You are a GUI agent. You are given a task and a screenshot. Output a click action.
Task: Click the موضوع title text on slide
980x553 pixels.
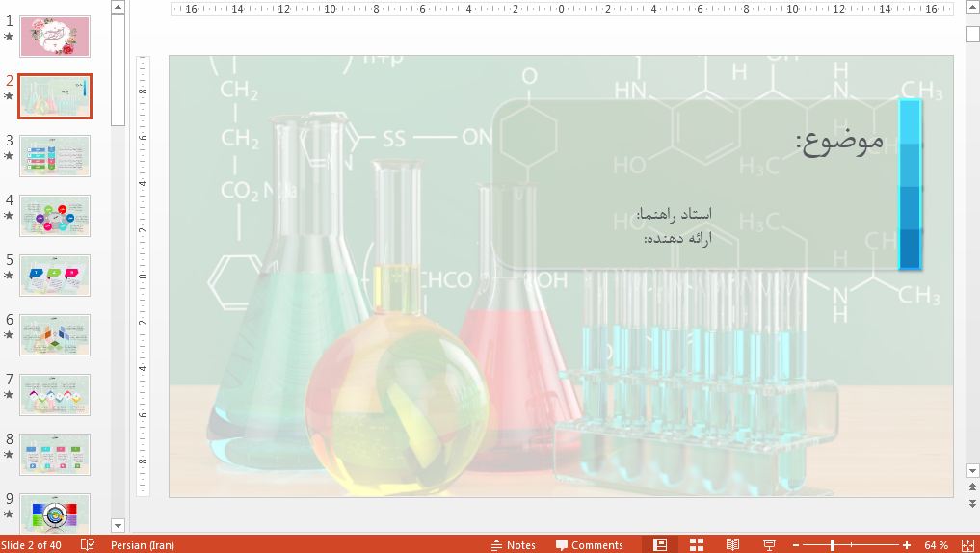pyautogui.click(x=839, y=141)
